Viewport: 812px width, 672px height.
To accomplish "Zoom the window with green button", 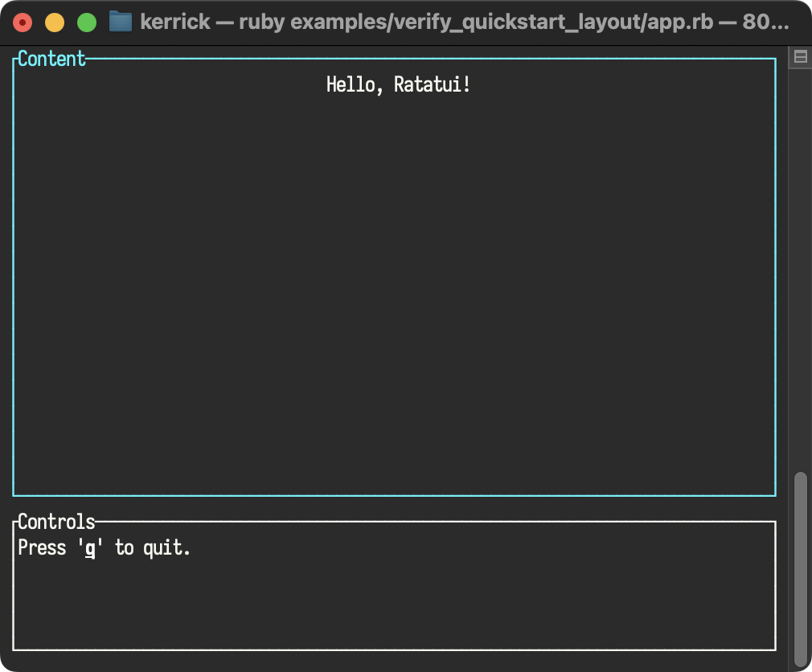I will [87, 23].
